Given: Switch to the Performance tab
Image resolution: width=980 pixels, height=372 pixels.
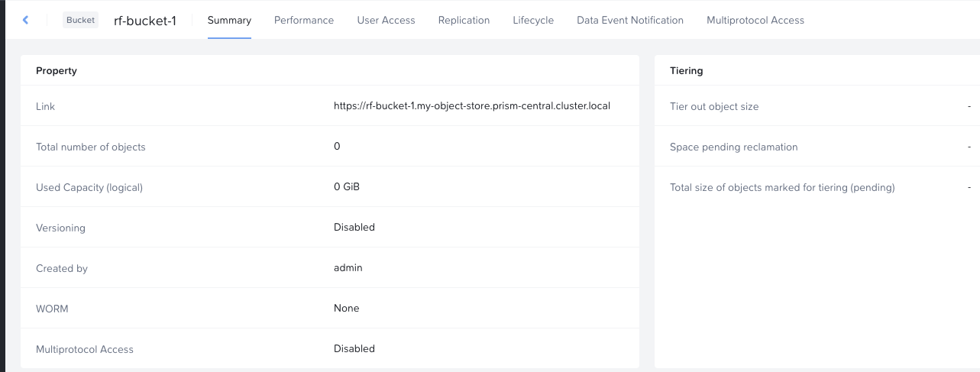Looking at the screenshot, I should pyautogui.click(x=304, y=20).
